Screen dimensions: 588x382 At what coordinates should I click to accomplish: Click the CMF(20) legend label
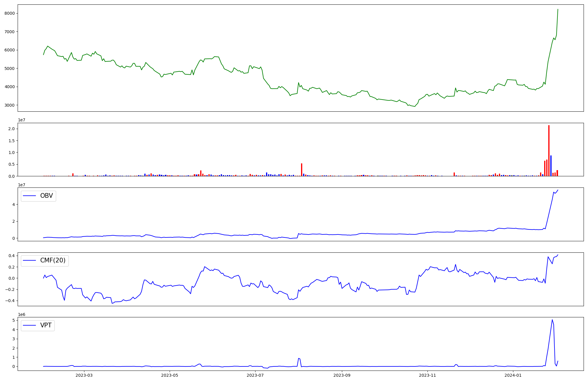53,261
